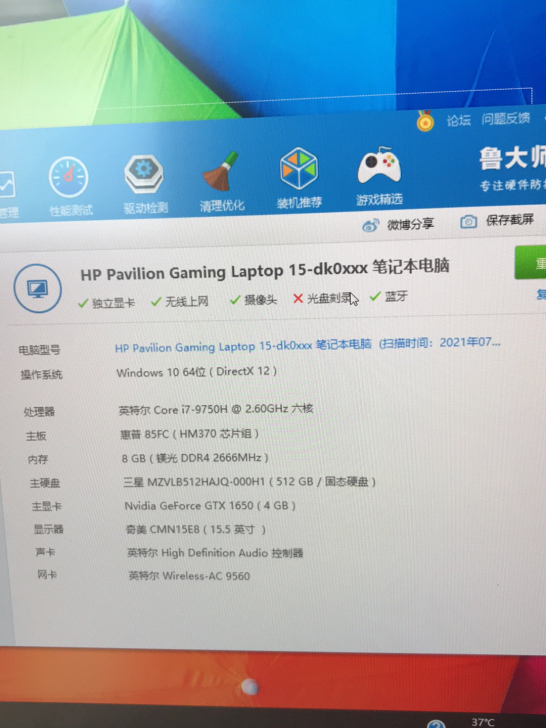546x728 pixels.
Task: Click the 蓝牙 checkmark item
Action: pyautogui.click(x=389, y=296)
